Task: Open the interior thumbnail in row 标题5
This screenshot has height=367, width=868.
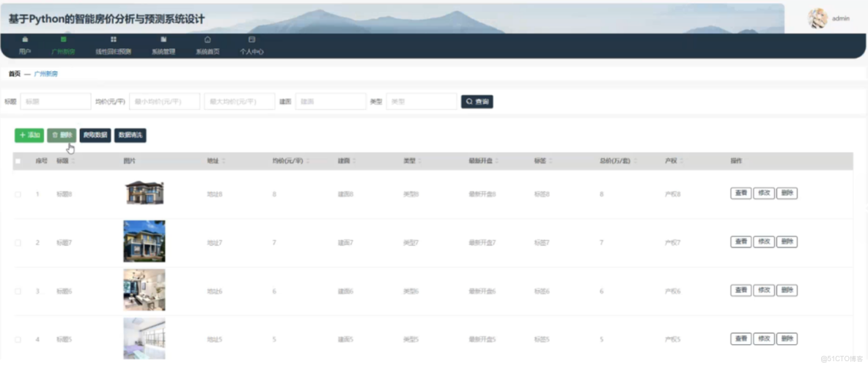Action: pyautogui.click(x=144, y=338)
